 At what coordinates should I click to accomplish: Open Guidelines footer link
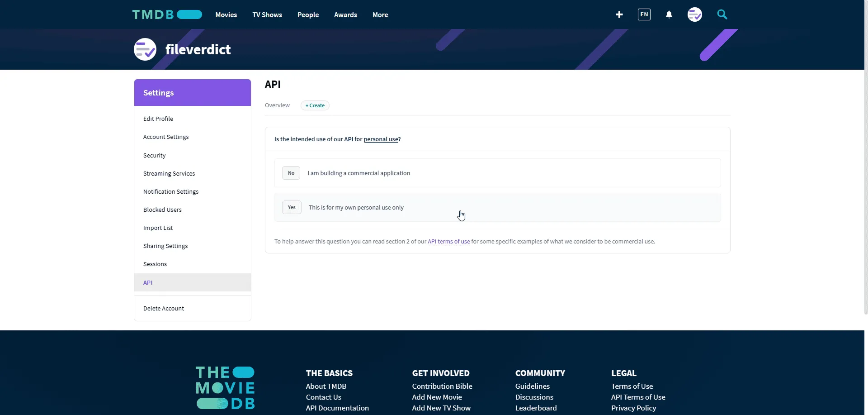tap(533, 386)
